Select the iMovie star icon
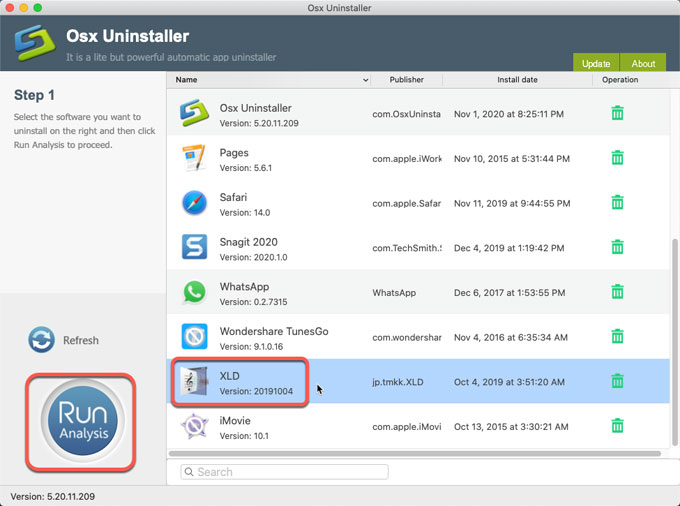 [194, 426]
